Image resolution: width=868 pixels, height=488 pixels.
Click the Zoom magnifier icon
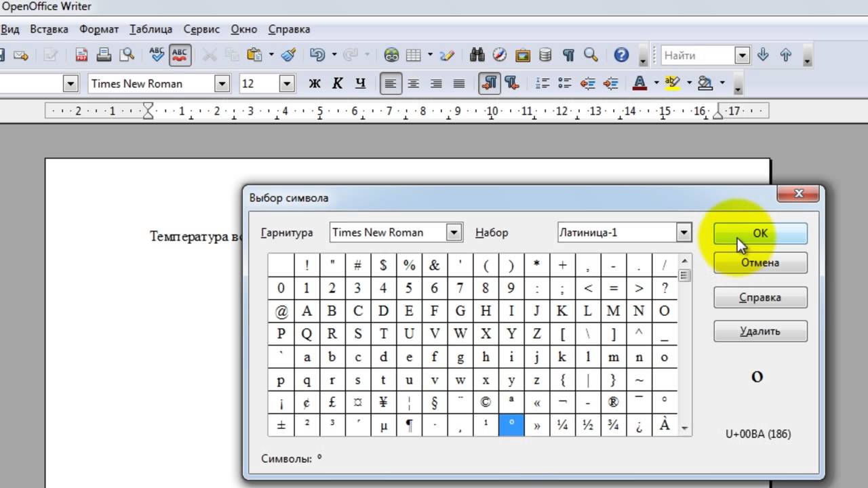coord(591,55)
